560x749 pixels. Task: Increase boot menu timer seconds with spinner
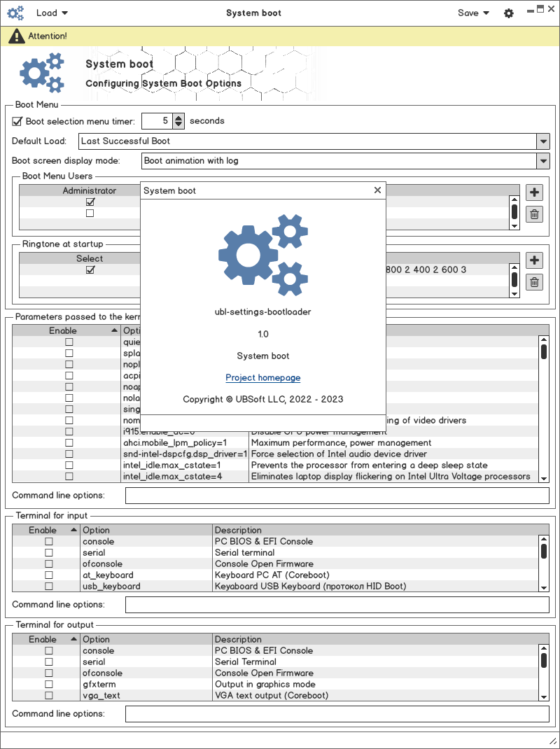[178, 118]
